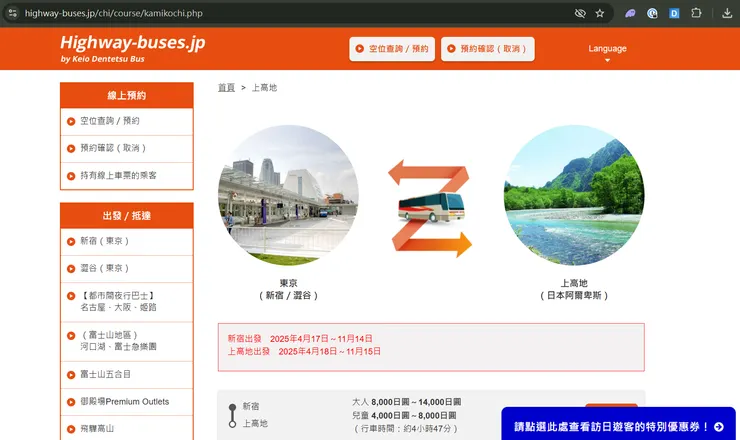740x440 pixels.
Task: Click 新宿出發 2025年4月17日 date text
Action: 300,338
